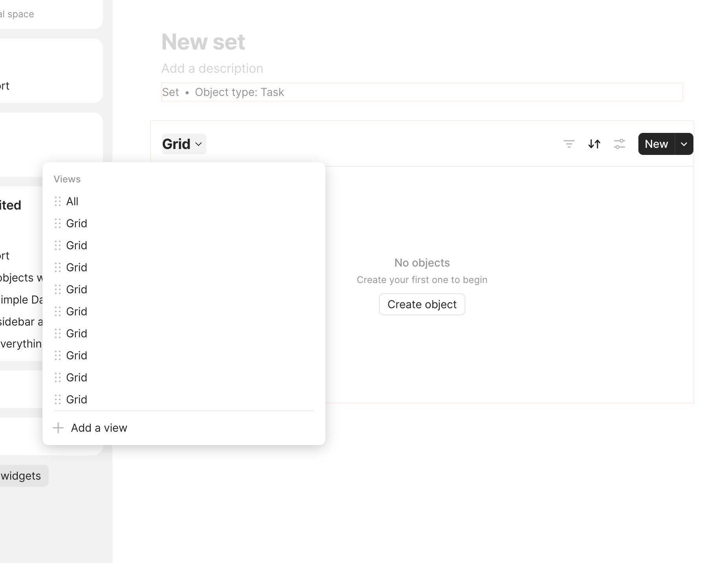Click the New button
Image resolution: width=728 pixels, height=563 pixels.
pos(656,144)
